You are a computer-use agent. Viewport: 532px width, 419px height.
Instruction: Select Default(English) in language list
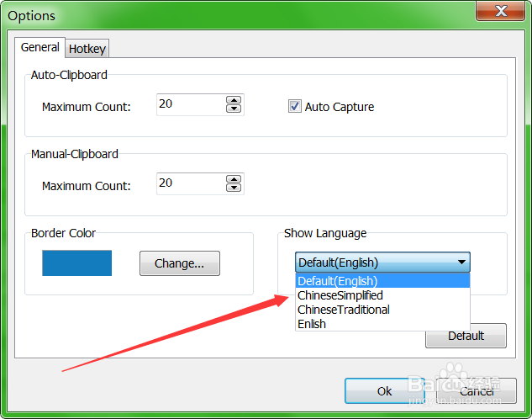[382, 281]
